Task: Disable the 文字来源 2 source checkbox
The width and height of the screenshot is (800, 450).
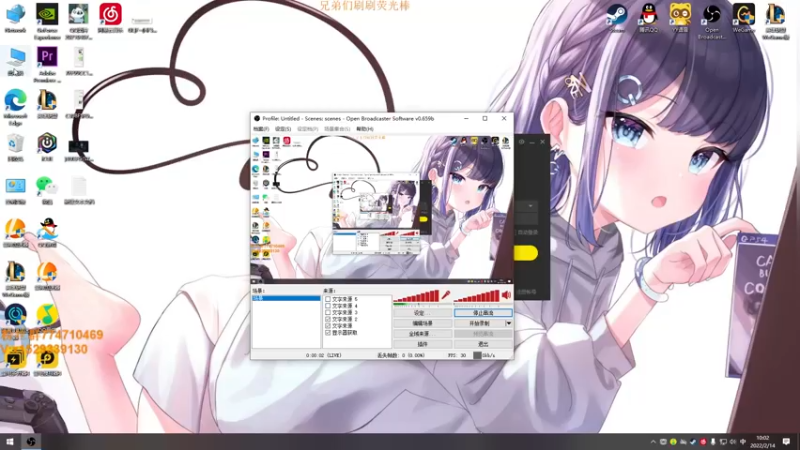Action: (x=328, y=319)
